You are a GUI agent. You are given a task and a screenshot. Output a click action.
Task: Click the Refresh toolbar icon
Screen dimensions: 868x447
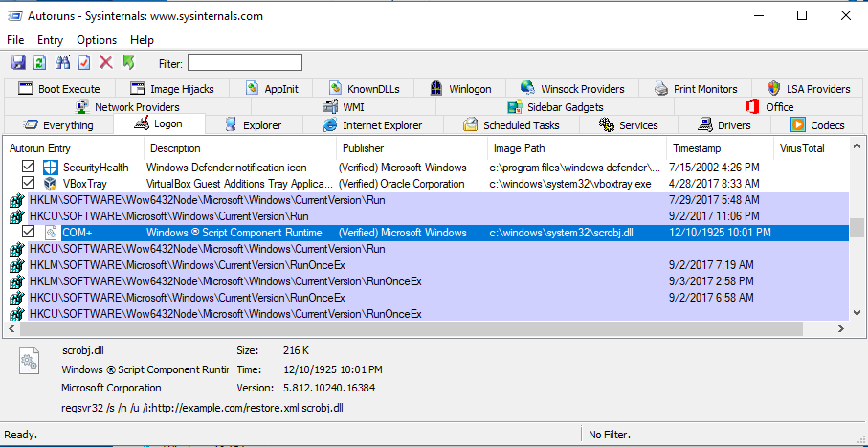(x=39, y=62)
